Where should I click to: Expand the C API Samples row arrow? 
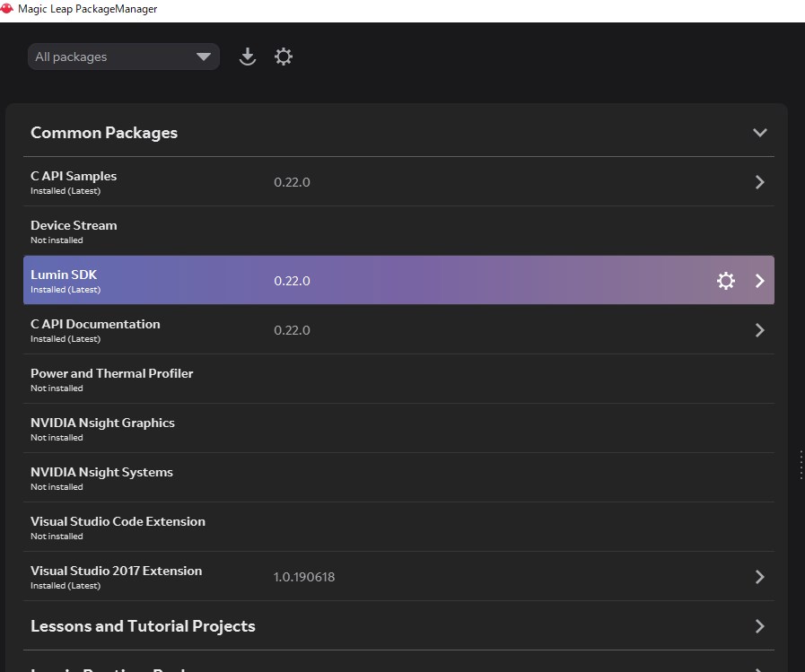point(760,182)
